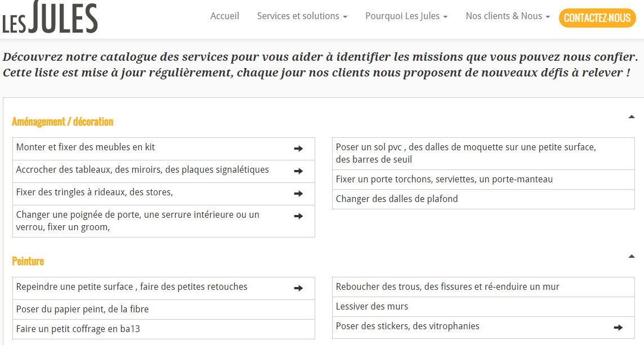The width and height of the screenshot is (644, 345).
Task: Click arrow beside Repeindre une petite surface
Action: click(x=298, y=288)
